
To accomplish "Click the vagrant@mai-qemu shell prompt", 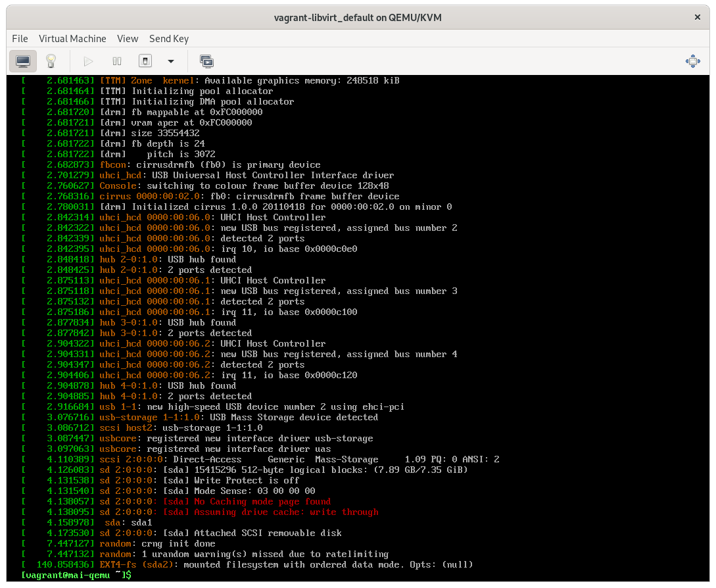I will [76, 575].
